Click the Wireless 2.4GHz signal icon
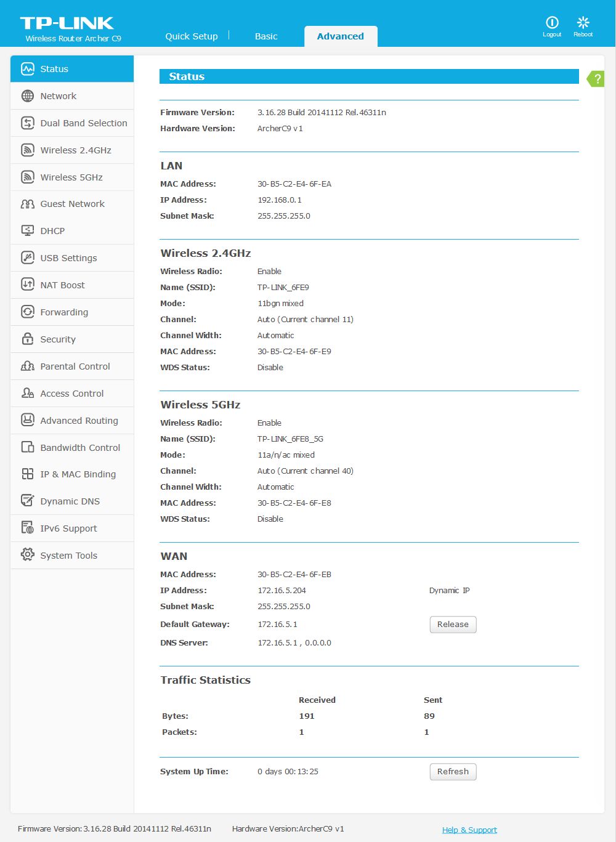 27,150
